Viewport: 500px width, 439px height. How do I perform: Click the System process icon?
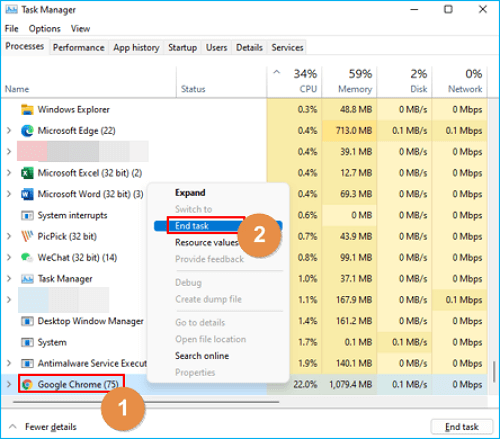27,342
